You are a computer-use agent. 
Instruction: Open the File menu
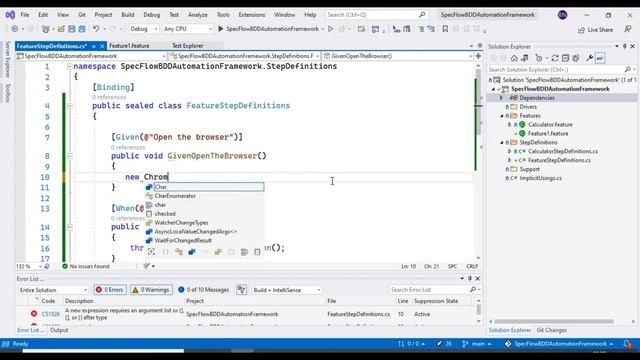pyautogui.click(x=25, y=15)
